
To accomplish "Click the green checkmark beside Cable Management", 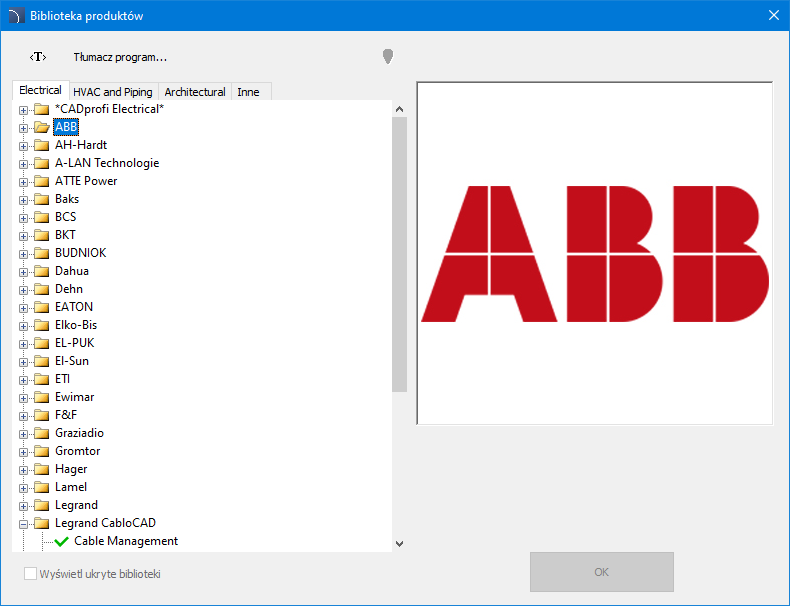I will 62,541.
